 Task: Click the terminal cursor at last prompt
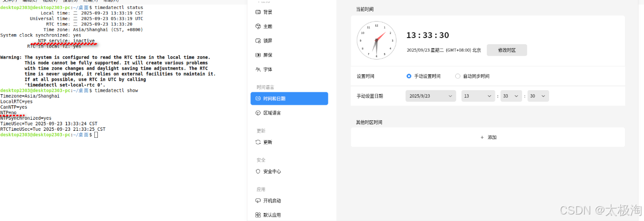pos(96,135)
